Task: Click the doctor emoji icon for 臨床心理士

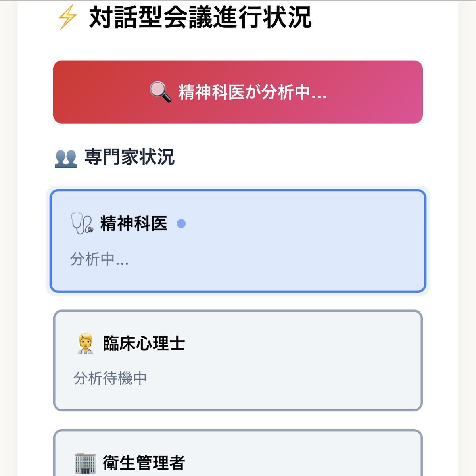Action: point(85,344)
